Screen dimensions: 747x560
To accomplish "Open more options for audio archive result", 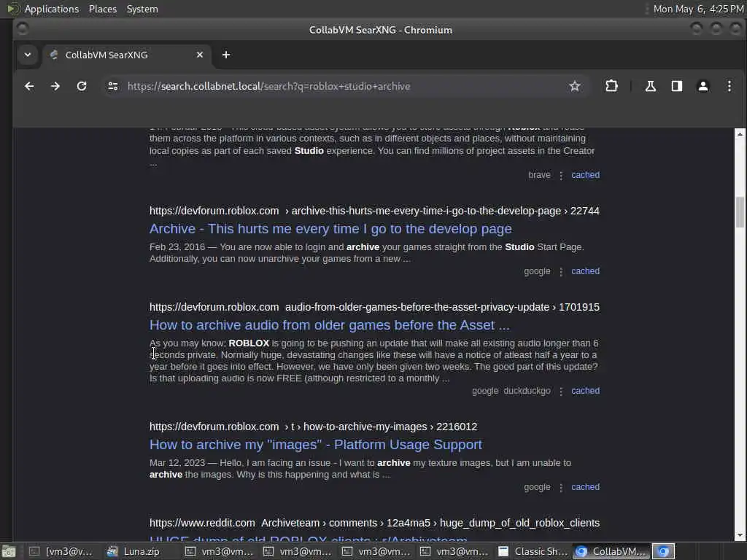I will pyautogui.click(x=561, y=392).
